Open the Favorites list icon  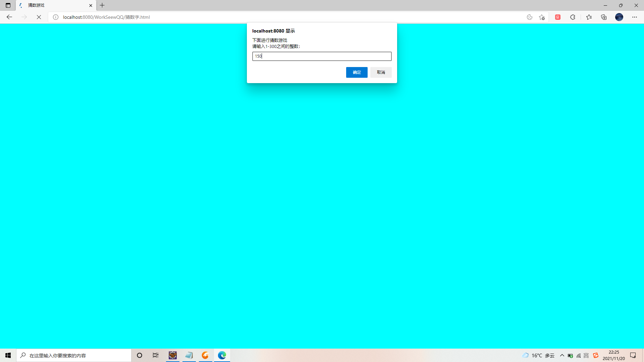[x=589, y=17]
